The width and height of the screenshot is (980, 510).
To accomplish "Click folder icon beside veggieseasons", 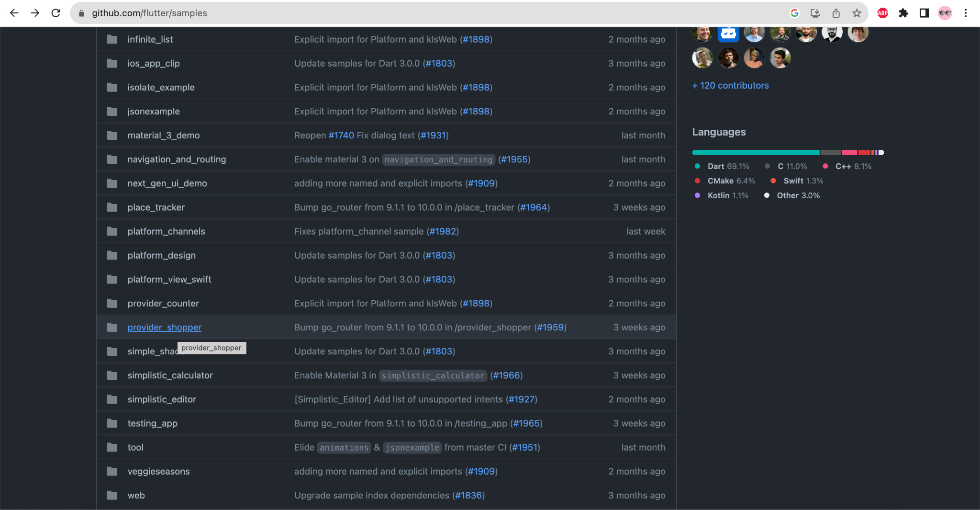I will point(112,471).
